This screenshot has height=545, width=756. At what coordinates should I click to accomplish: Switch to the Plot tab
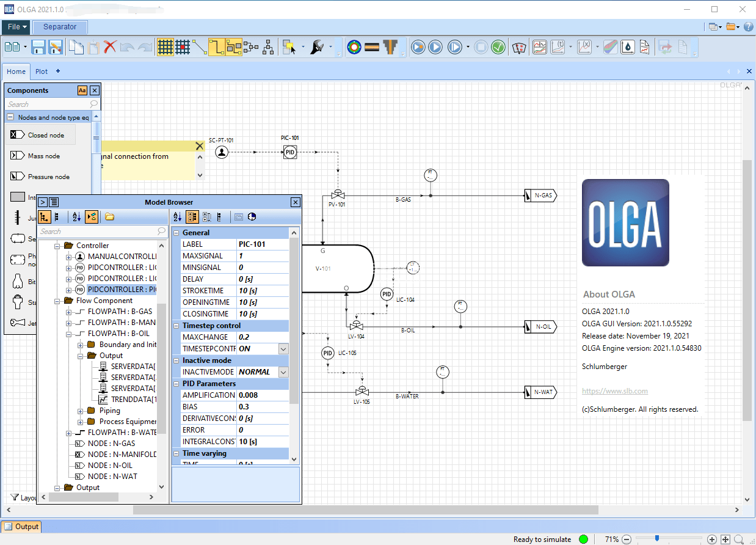coord(41,71)
